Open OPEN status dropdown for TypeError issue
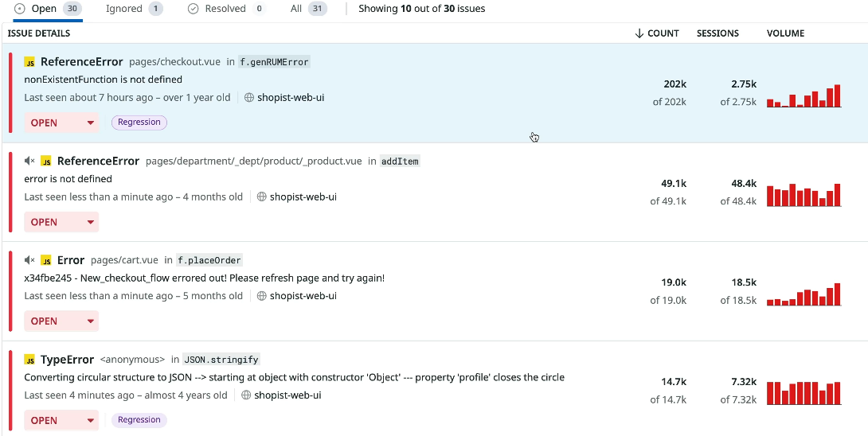 tap(61, 420)
